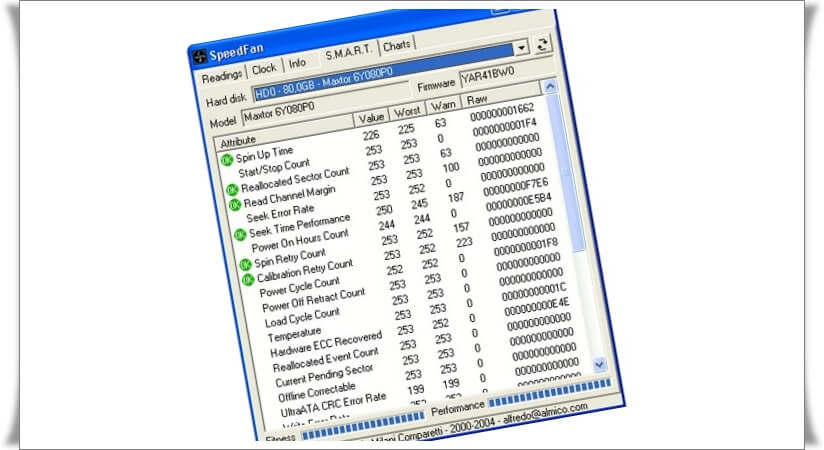Click the scrollbar down arrow
Screen dimensions: 824x450
coord(599,364)
